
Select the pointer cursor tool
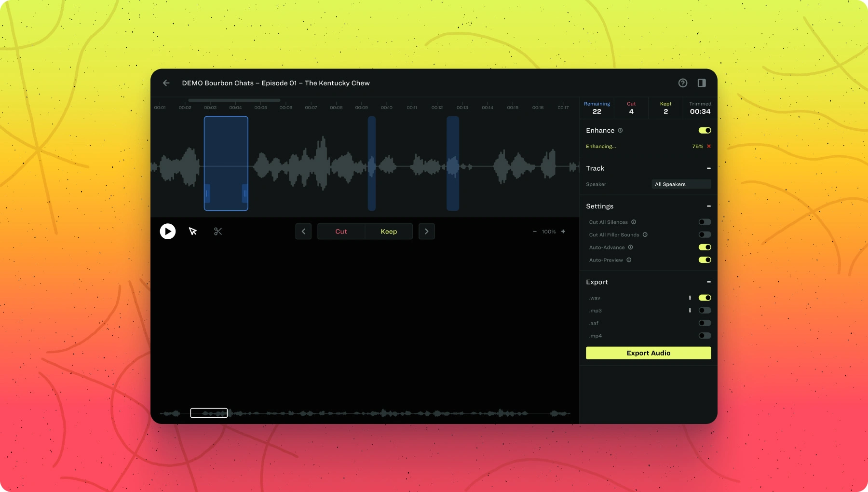pos(193,232)
